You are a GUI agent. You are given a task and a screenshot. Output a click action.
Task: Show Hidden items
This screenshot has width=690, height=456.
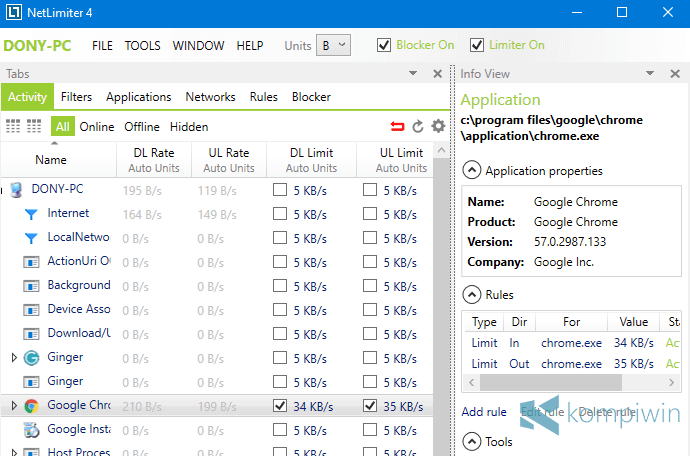point(189,127)
